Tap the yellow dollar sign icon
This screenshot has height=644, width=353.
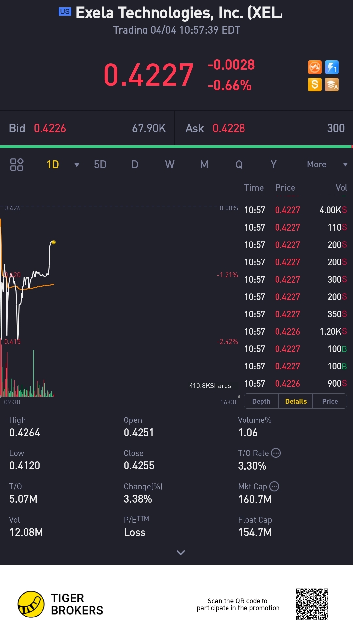[315, 84]
